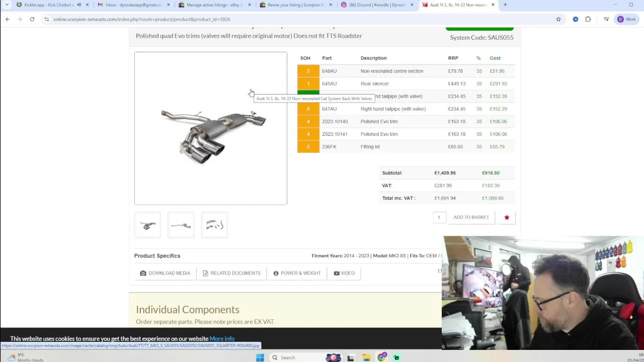The height and width of the screenshot is (362, 644).
Task: Click part number 236FK
Action: click(x=329, y=146)
